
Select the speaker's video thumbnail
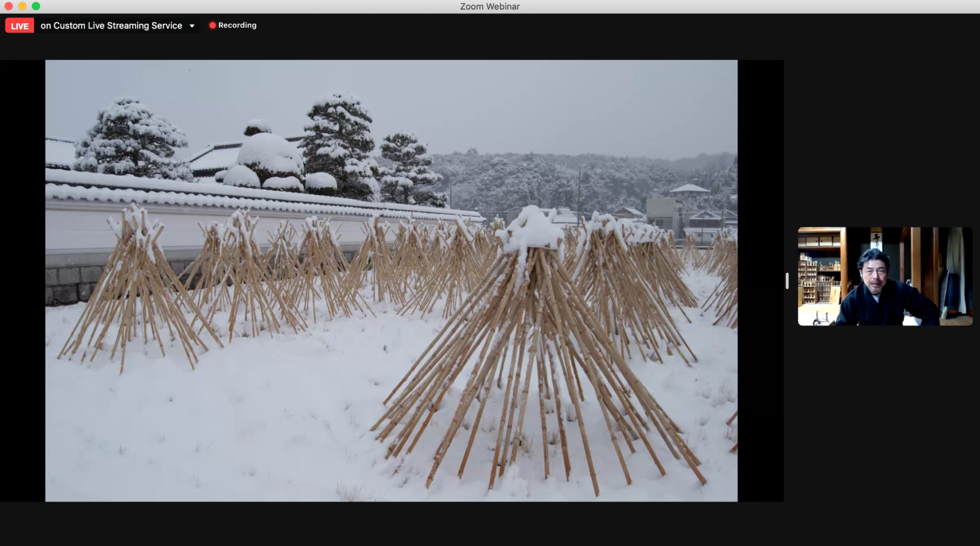(x=885, y=276)
